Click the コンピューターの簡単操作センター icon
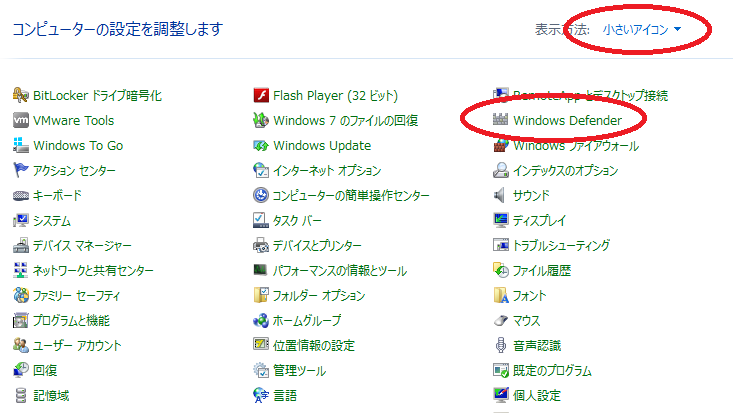Viewport: 733px width, 413px height. [261, 196]
